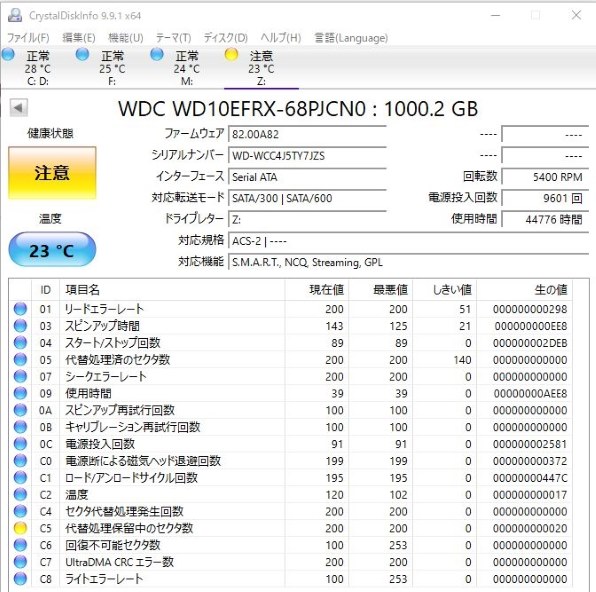Image resolution: width=596 pixels, height=592 pixels.
Task: Open the 編集(E) menu
Action: coord(79,38)
